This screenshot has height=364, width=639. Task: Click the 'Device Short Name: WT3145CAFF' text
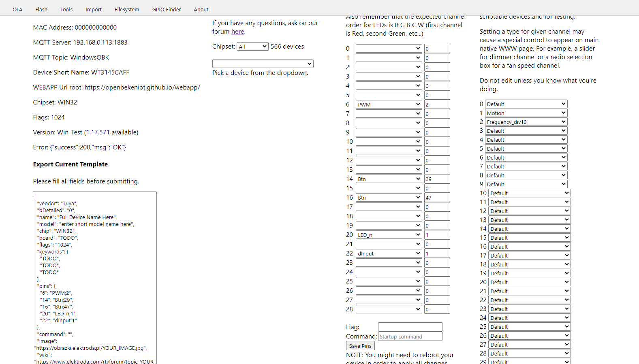(81, 72)
